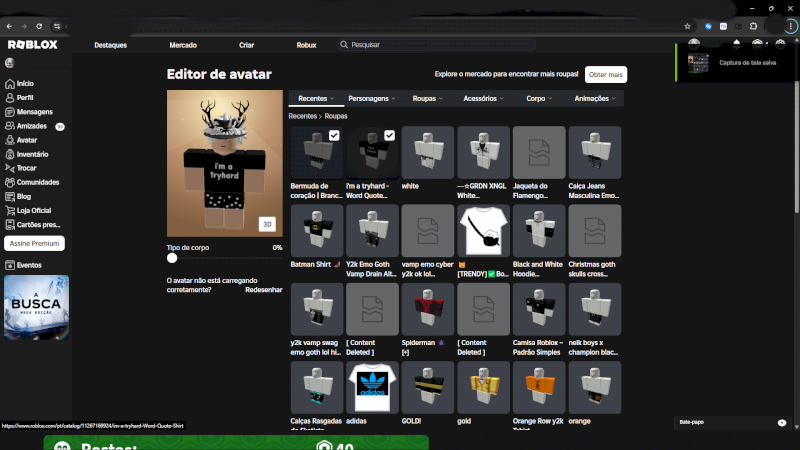This screenshot has width=800, height=450.
Task: Open Avatar in sidebar
Action: point(21,140)
